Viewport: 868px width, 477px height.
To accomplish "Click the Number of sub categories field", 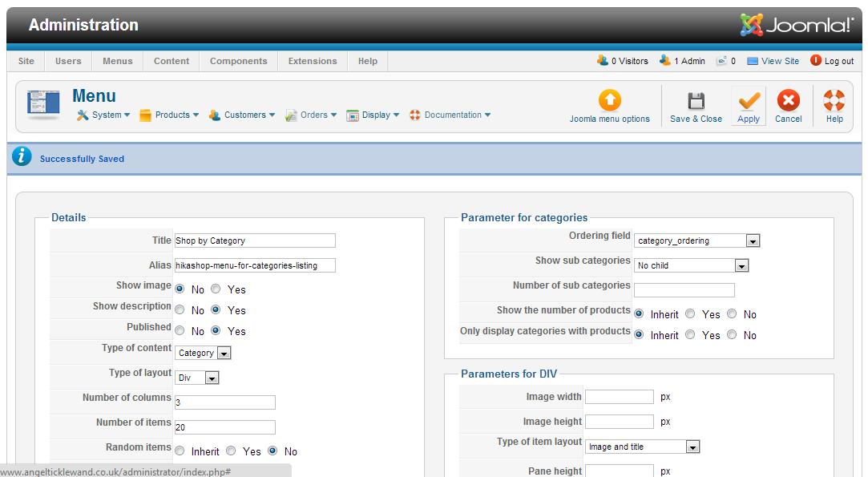I will (684, 290).
